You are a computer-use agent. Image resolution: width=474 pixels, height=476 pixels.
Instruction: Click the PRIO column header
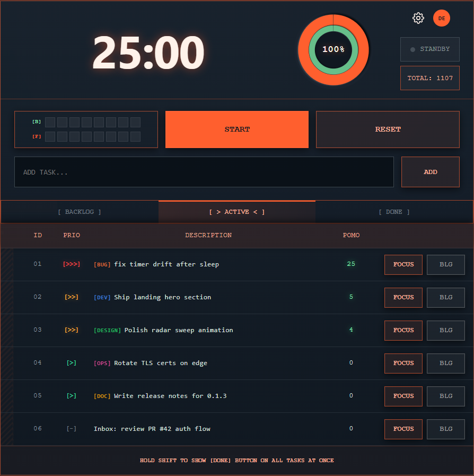[x=72, y=235]
